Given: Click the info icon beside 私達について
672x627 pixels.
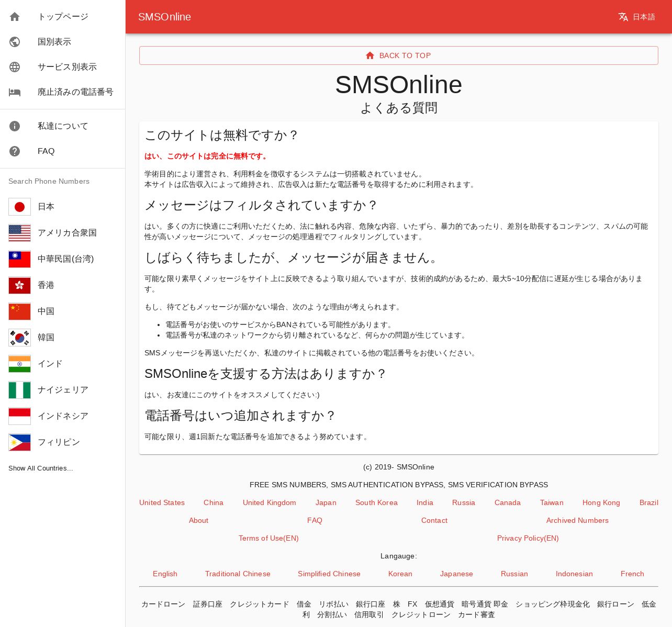Looking at the screenshot, I should click(x=15, y=126).
